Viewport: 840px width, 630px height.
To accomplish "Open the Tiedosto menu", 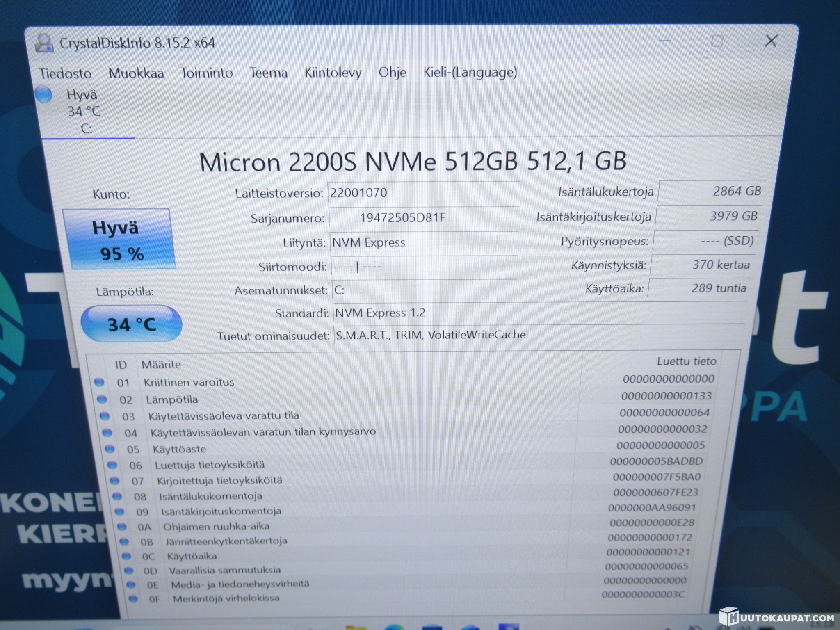I will 65,73.
